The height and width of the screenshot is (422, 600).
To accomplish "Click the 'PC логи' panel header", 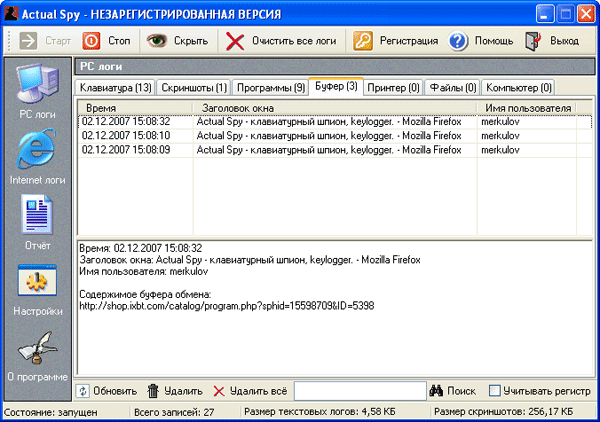I will 335,67.
